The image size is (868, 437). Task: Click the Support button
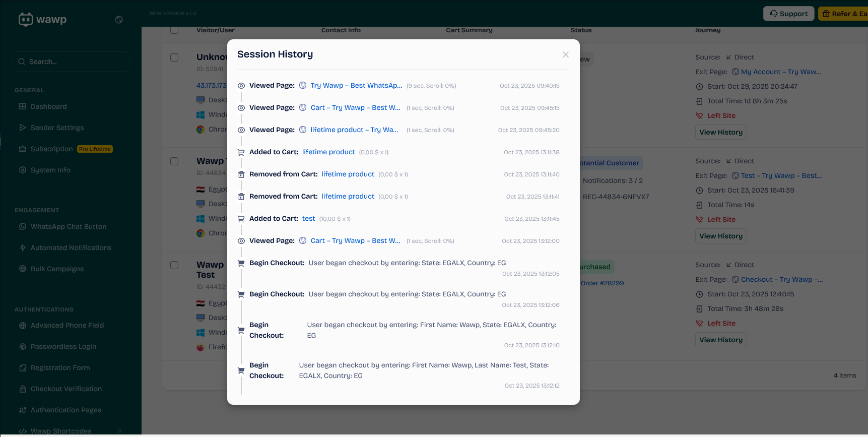click(x=789, y=14)
